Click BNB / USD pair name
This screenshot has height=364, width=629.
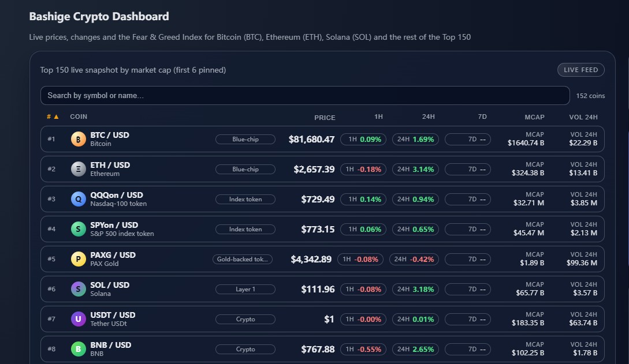(111, 345)
